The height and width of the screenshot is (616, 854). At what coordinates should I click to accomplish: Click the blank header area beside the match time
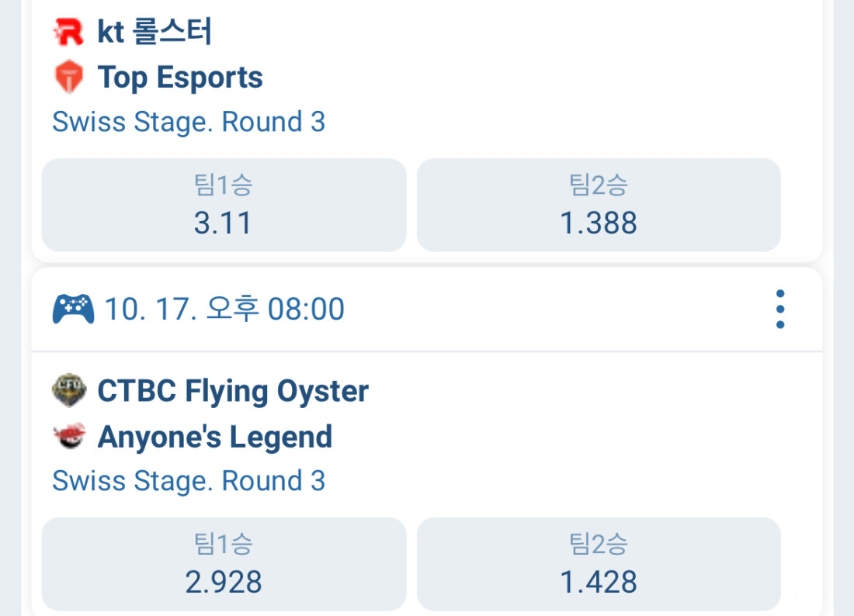pos(543,309)
